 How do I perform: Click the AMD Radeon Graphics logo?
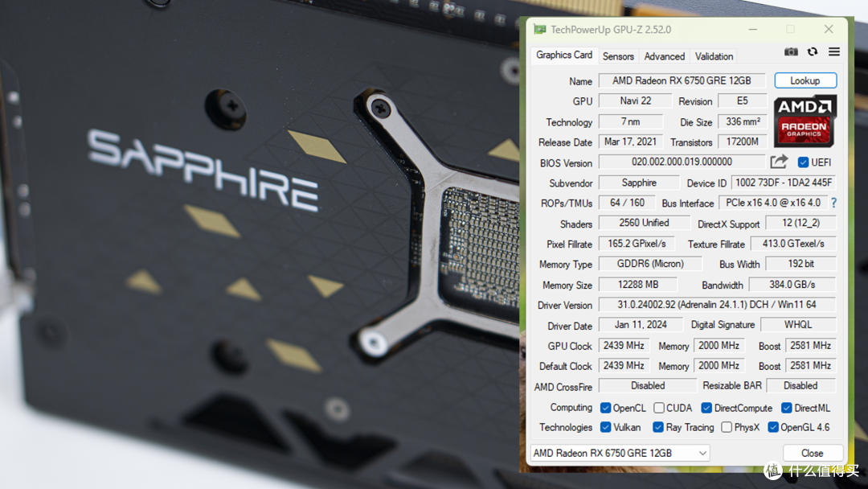(x=805, y=121)
